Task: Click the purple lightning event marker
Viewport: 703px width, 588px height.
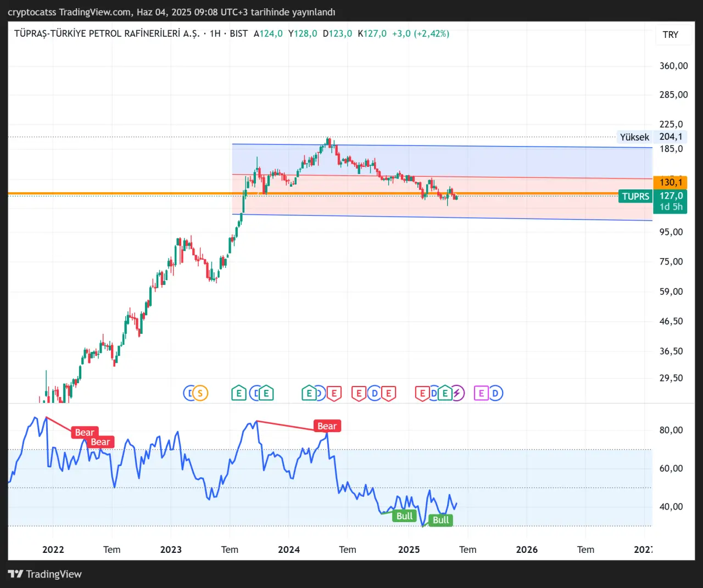Action: click(x=457, y=393)
